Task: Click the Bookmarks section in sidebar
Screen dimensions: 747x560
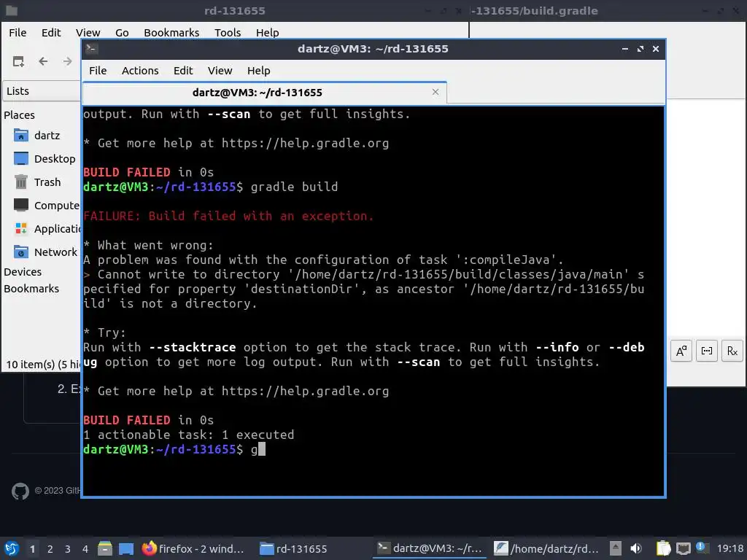Action: [31, 289]
